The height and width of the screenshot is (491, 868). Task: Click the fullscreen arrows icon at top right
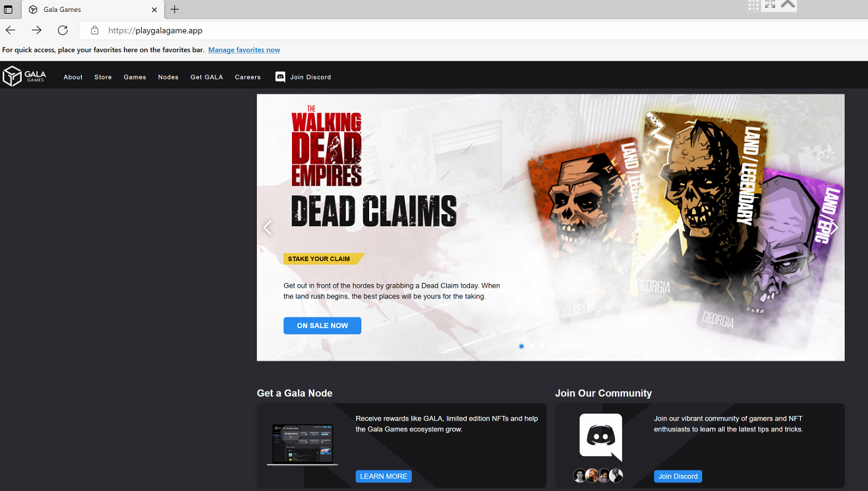(770, 5)
